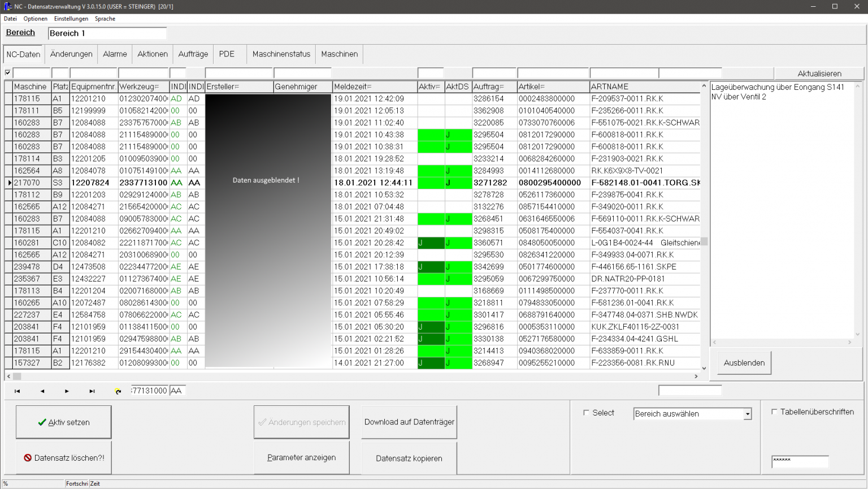Switch to the Aktionen tab
This screenshot has width=868, height=489.
pos(153,54)
